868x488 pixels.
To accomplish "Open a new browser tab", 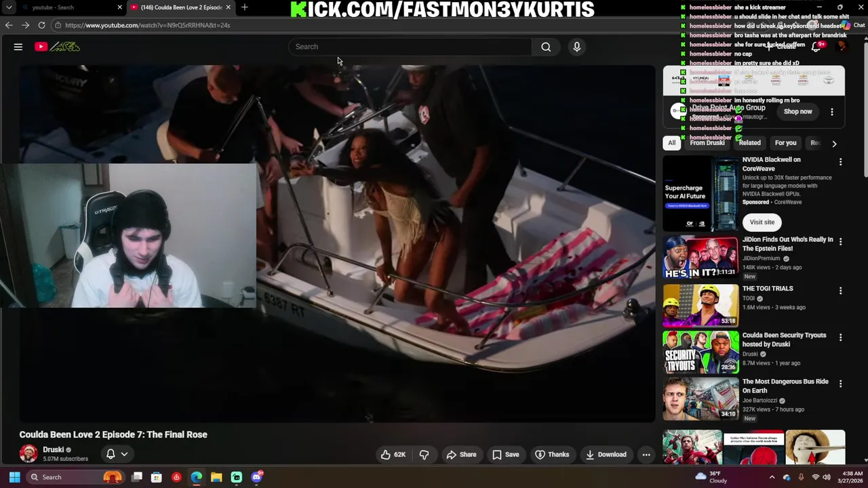I will pos(244,7).
